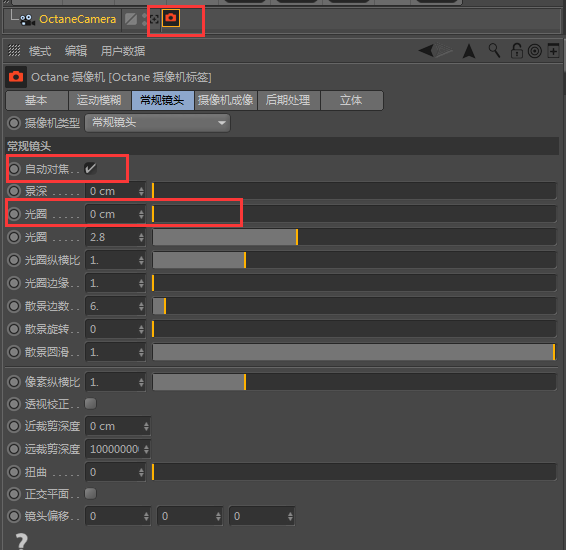Select the 常规镜头 tab

[x=162, y=100]
